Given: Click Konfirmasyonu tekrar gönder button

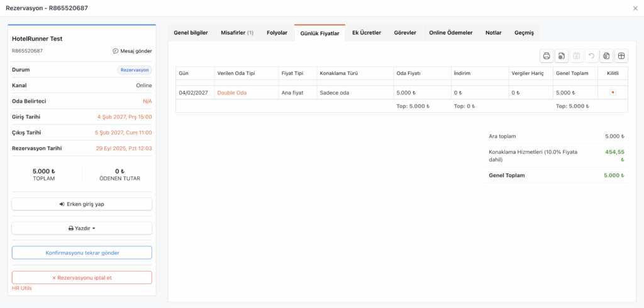Looking at the screenshot, I should point(82,253).
